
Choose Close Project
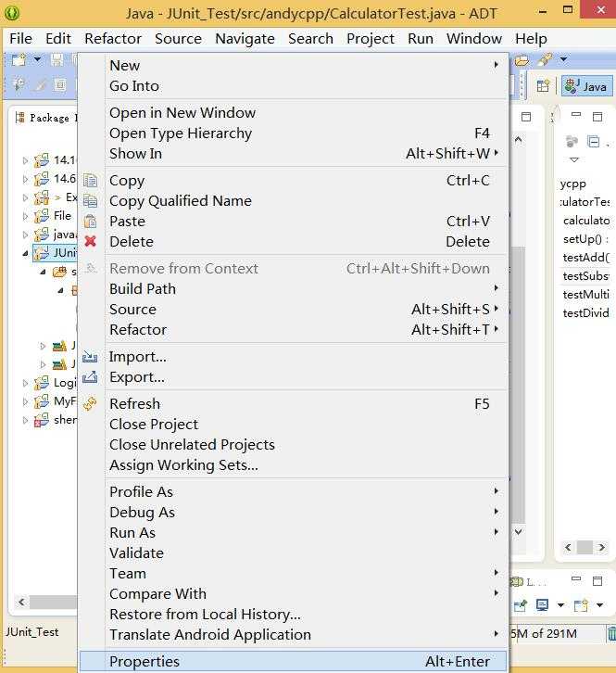pos(293,424)
